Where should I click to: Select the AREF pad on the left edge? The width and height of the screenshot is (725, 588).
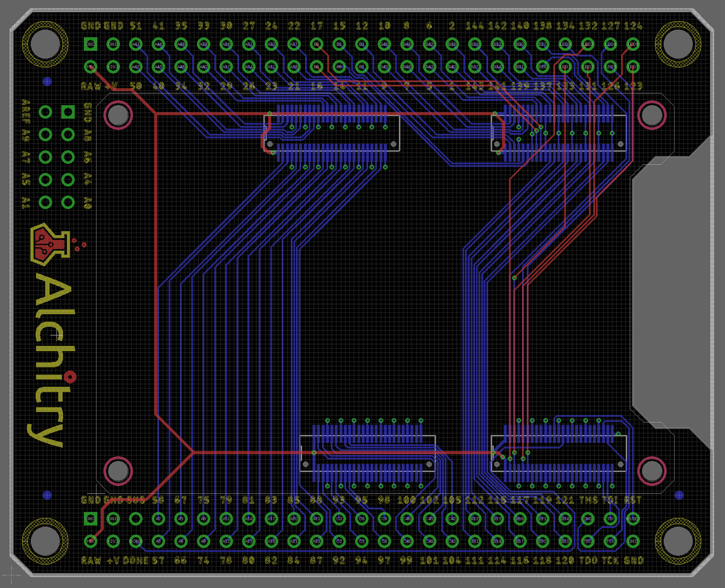click(x=45, y=112)
